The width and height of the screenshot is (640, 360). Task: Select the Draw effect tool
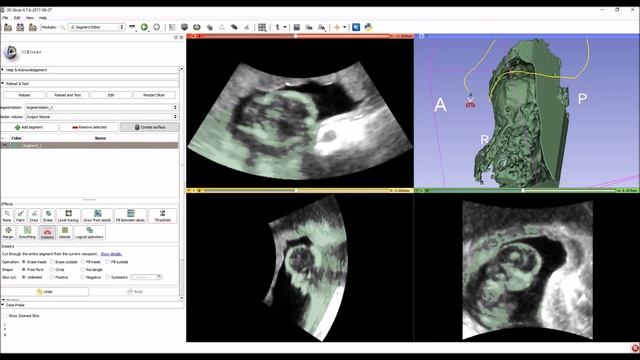click(x=34, y=216)
